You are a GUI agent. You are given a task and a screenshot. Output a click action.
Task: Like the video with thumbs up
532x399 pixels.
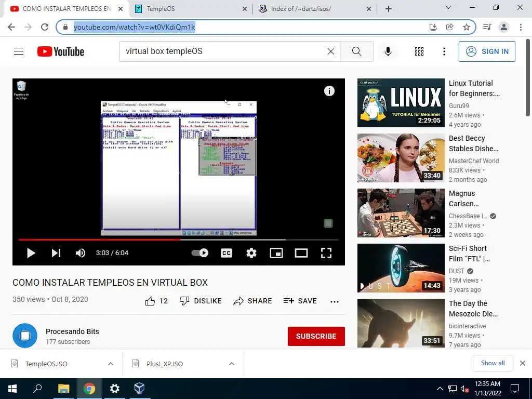click(x=150, y=301)
